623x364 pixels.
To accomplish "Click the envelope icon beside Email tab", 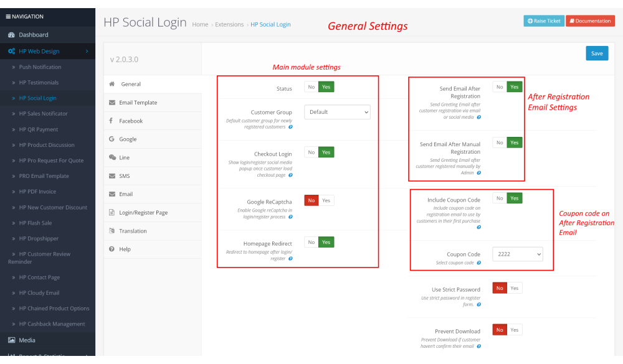I will [112, 194].
